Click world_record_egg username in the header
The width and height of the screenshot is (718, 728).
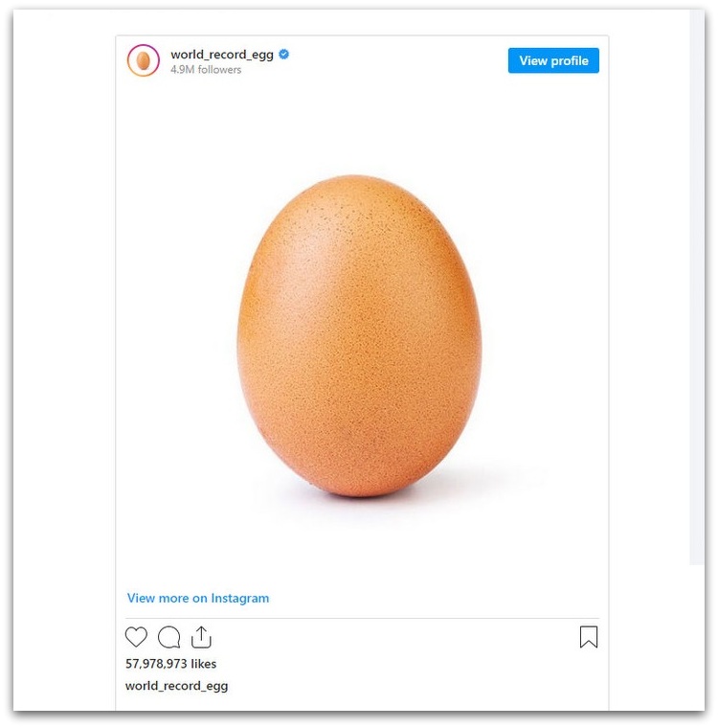click(222, 55)
